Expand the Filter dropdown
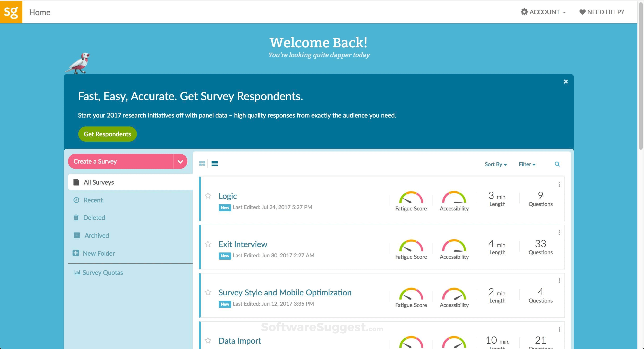 pos(527,164)
